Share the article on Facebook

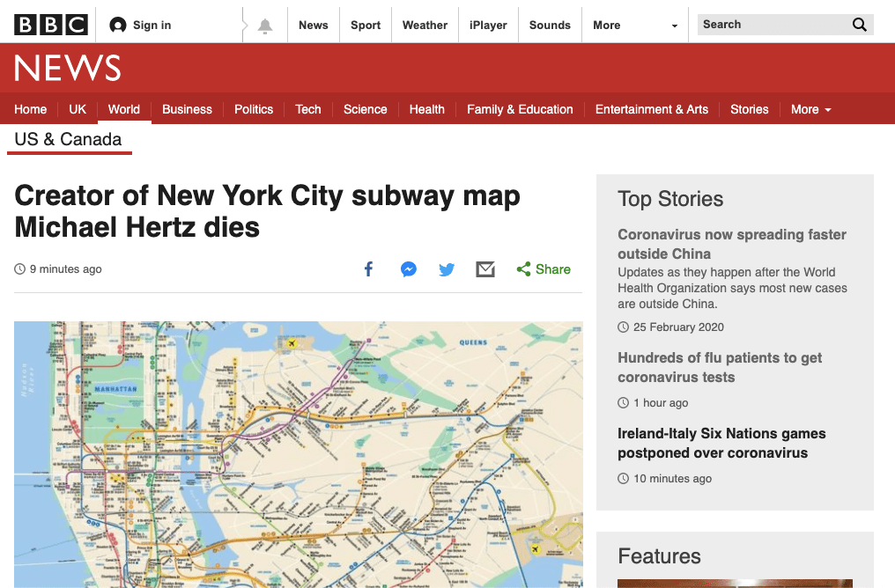368,268
